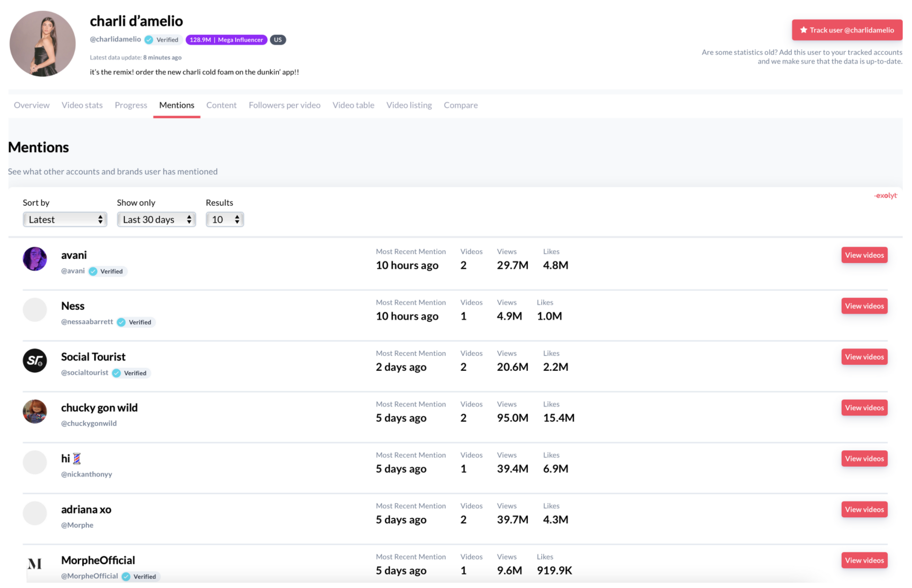Switch to the Video stats tab

tap(82, 105)
